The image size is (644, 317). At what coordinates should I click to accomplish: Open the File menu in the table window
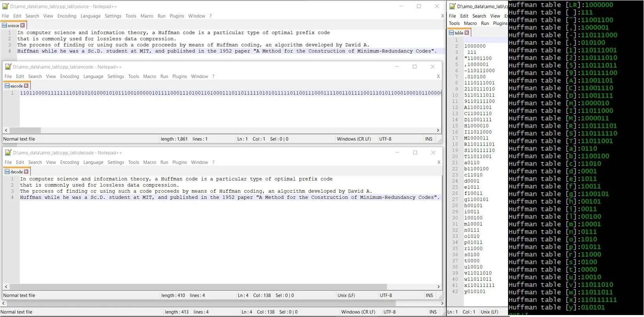(453, 16)
